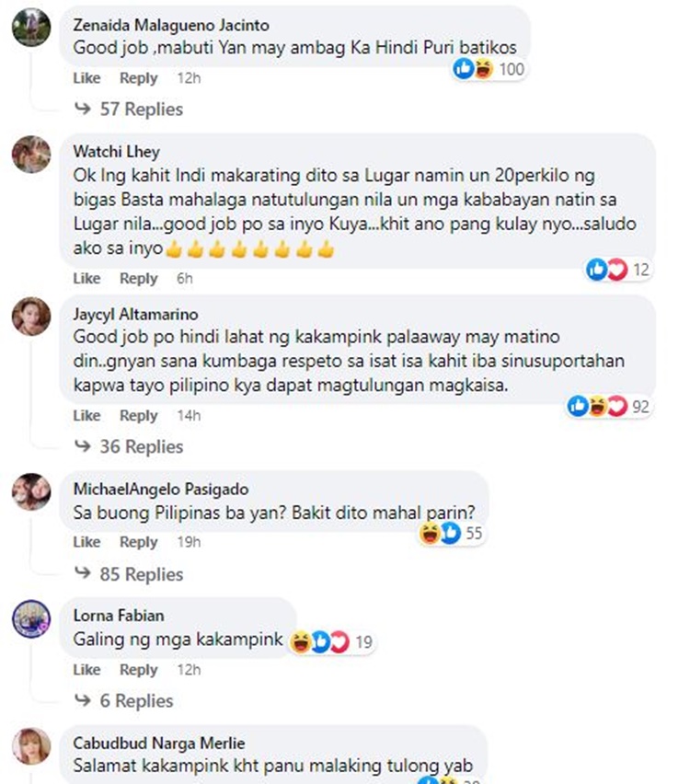The height and width of the screenshot is (784, 690).
Task: Click the 12h timestamp on Lorna Fabian's comment
Action: coord(189,670)
